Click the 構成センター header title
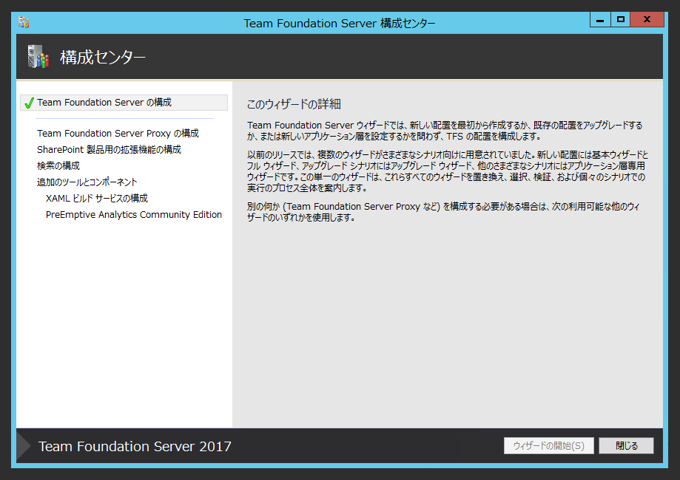Viewport: 680px width, 480px height. pyautogui.click(x=102, y=57)
